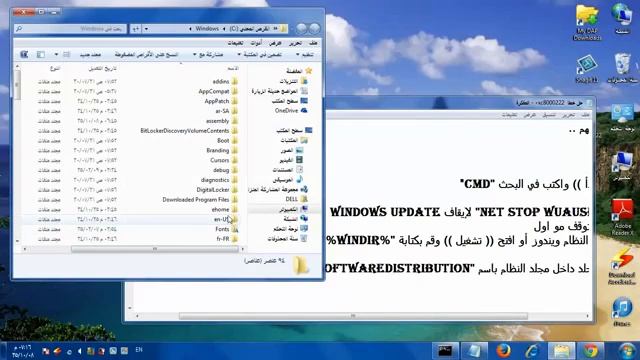
Task: Open Videos library in Explorer sidebar
Action: (x=291, y=160)
